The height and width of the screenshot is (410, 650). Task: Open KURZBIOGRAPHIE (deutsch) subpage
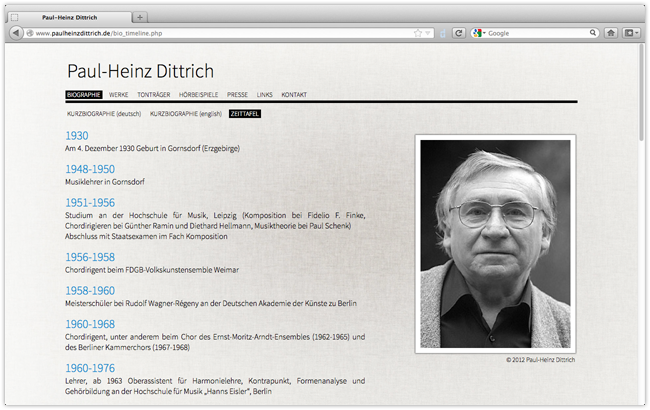pyautogui.click(x=104, y=114)
